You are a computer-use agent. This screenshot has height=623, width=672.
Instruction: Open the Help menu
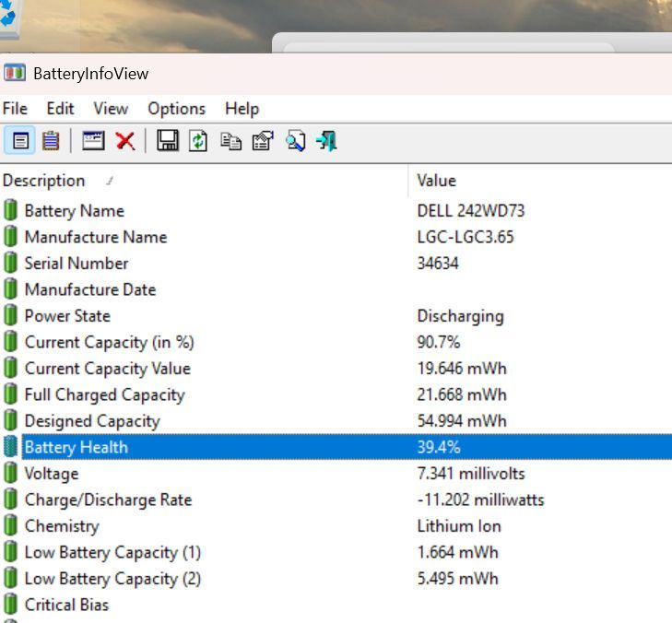click(x=242, y=109)
